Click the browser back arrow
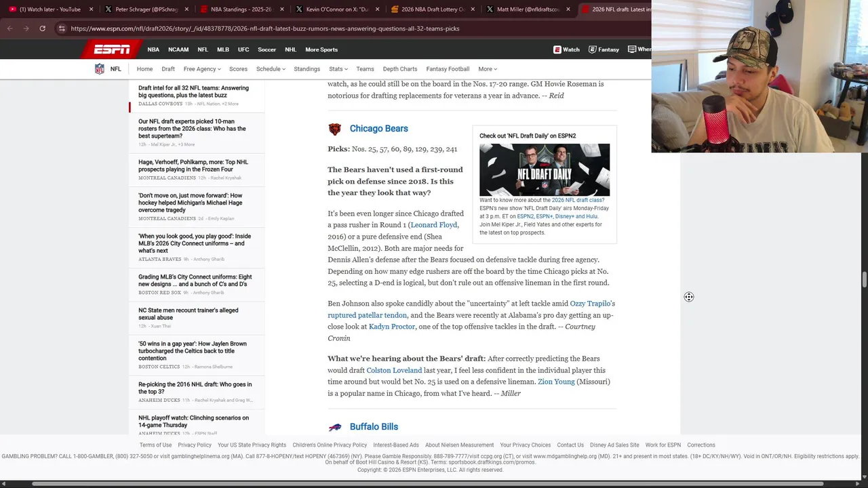868x488 pixels. coord(10,28)
